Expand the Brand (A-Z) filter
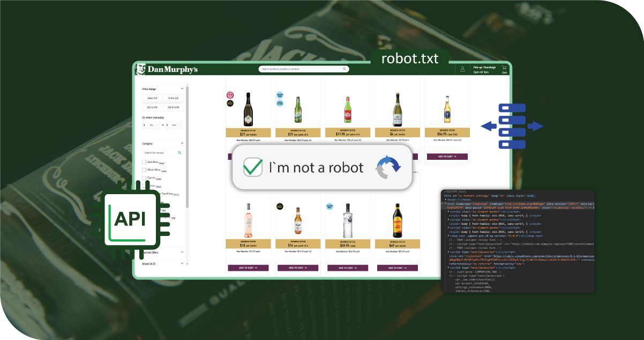The image size is (644, 340). coord(182,263)
